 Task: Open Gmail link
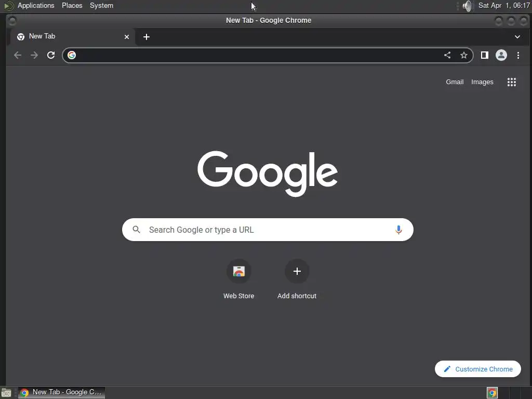click(455, 82)
